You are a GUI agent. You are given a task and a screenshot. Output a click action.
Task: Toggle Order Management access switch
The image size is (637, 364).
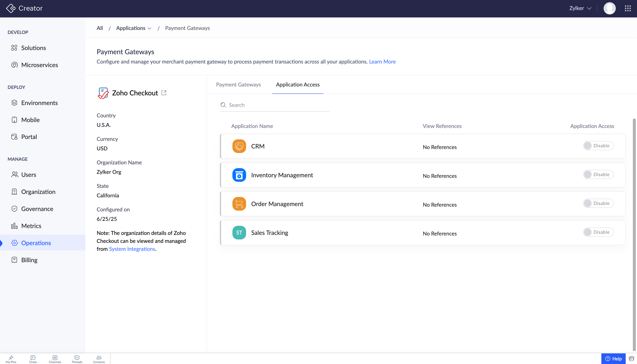point(598,203)
